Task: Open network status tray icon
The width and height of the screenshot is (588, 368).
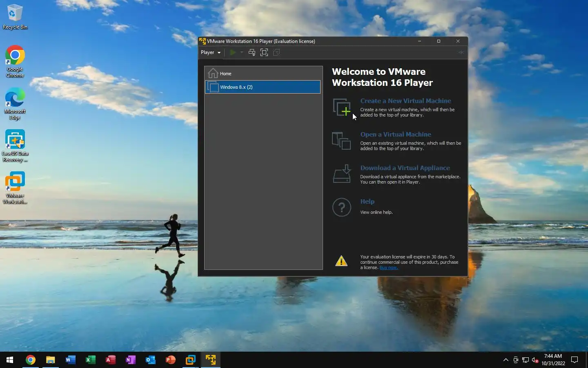Action: pos(526,360)
